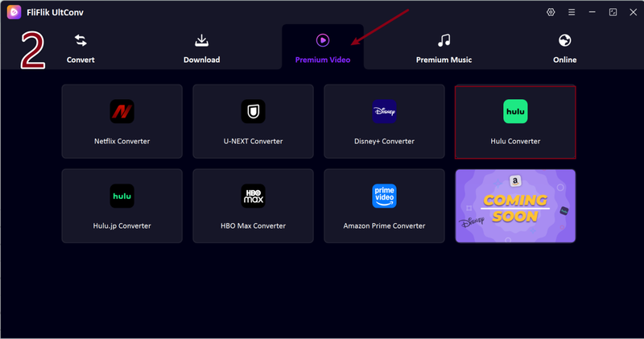Click the FliFlik UltConv window title
Viewport: 644px width, 339px height.
coord(55,12)
